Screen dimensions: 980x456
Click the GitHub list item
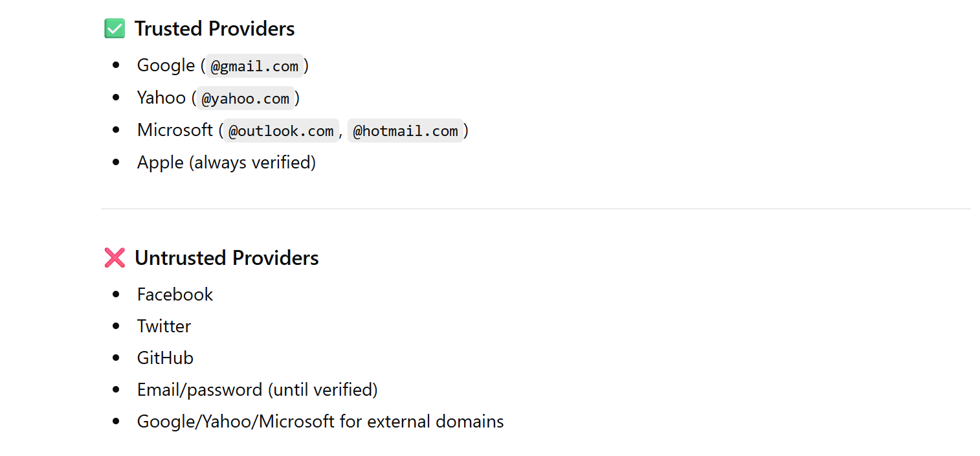coord(165,358)
